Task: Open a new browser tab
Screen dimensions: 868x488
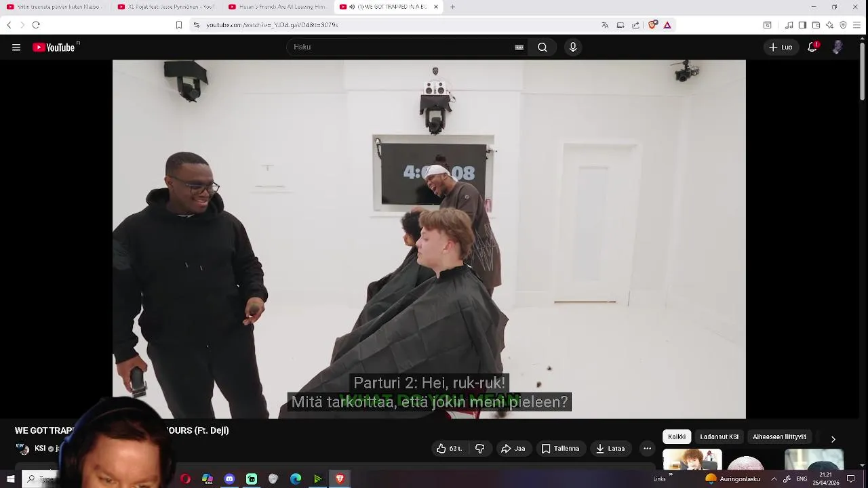Action: 452,7
